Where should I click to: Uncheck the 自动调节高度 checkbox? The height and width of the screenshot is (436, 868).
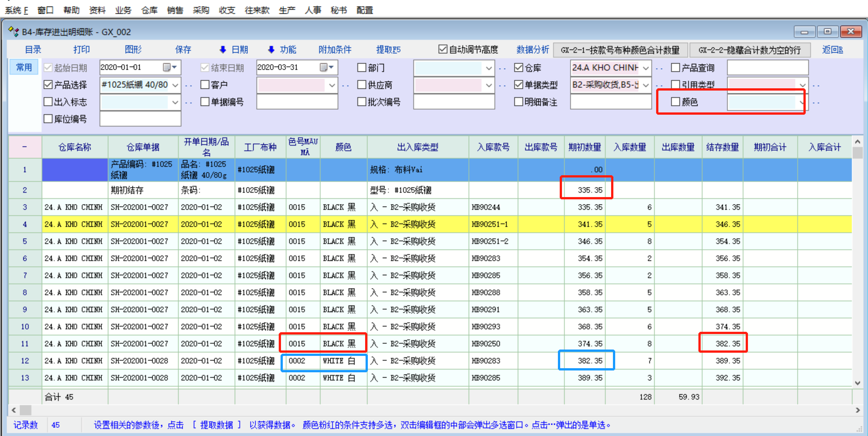443,49
